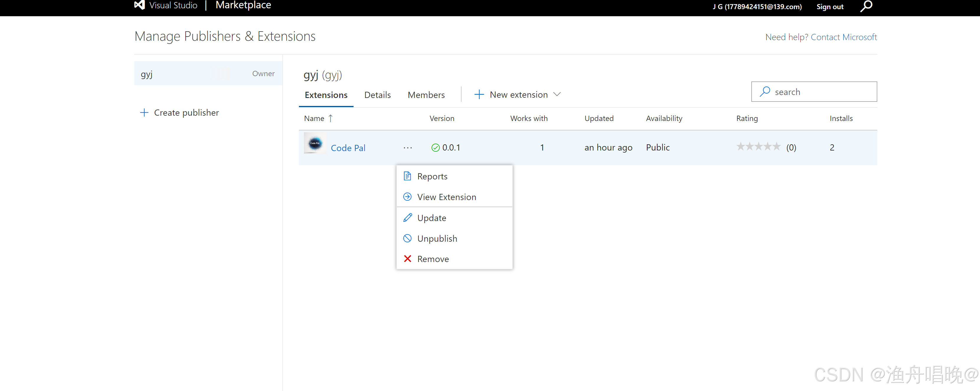Click the View Extension arrow icon
980x391 pixels.
pyautogui.click(x=407, y=197)
